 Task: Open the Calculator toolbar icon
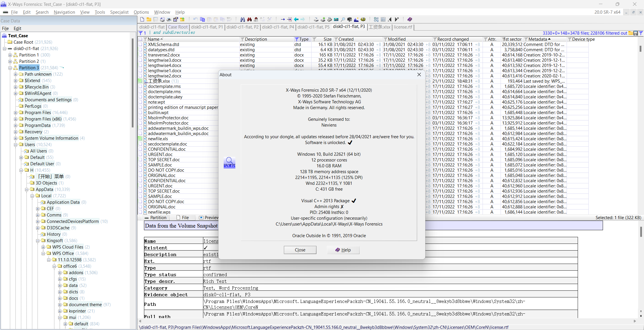[x=336, y=19]
